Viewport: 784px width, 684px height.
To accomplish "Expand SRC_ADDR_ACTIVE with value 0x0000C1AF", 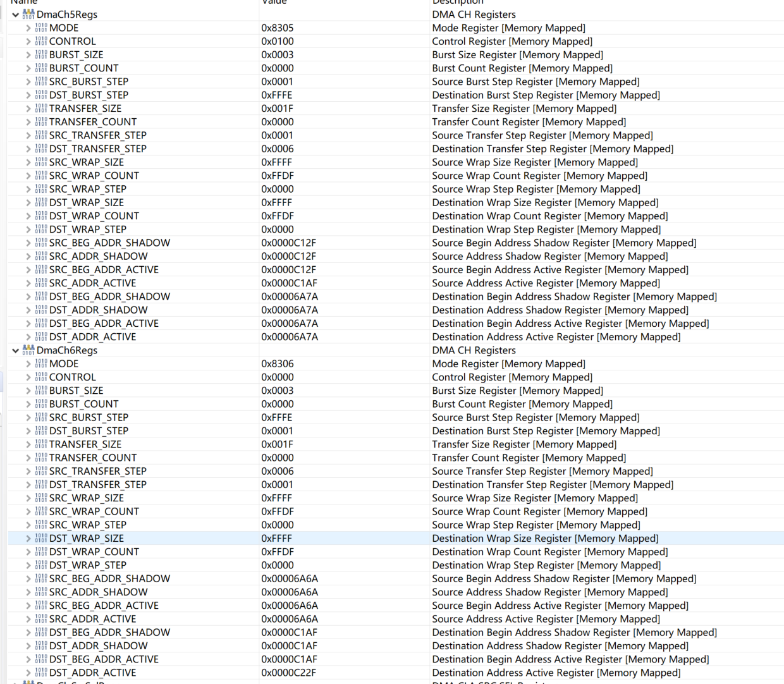I will coord(28,283).
